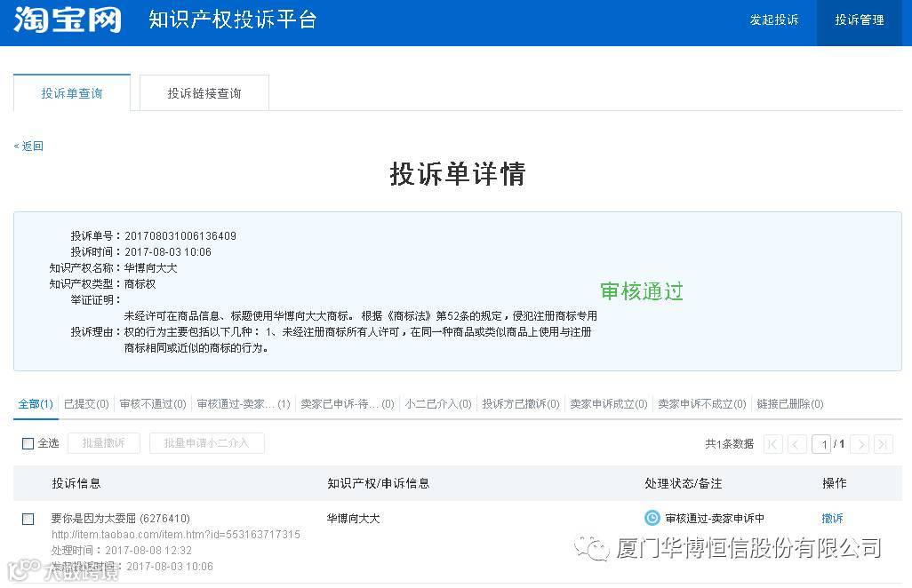
Task: Select the 卖家已申诉-待...(0) filter tab
Action: pyautogui.click(x=348, y=404)
